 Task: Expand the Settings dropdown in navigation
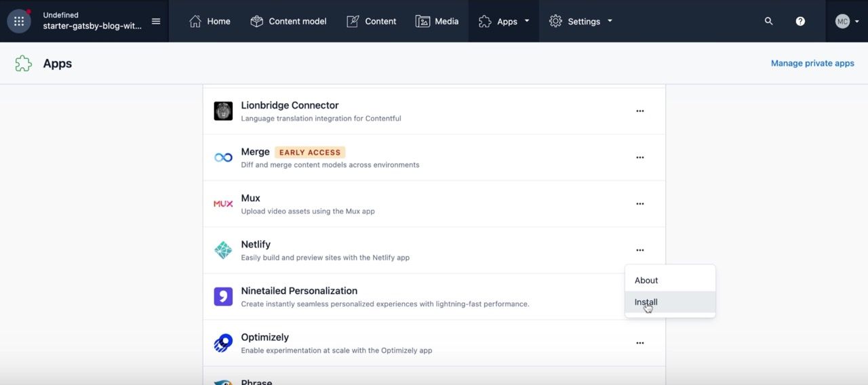(580, 21)
